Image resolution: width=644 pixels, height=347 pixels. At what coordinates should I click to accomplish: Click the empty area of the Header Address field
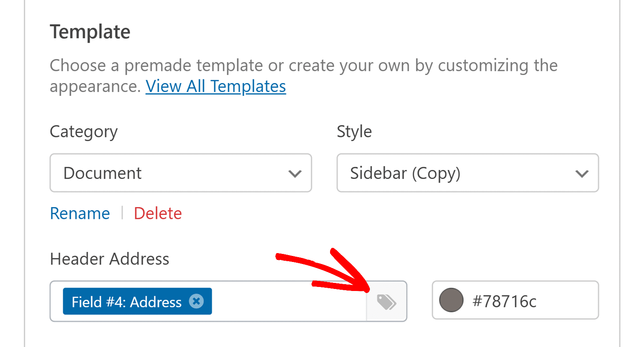tap(282, 301)
